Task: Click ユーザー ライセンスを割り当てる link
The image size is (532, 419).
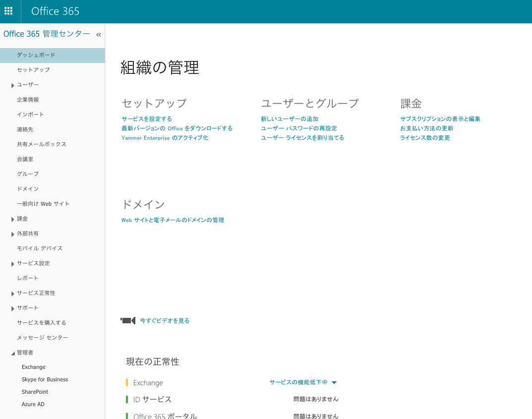Action: pyautogui.click(x=302, y=138)
